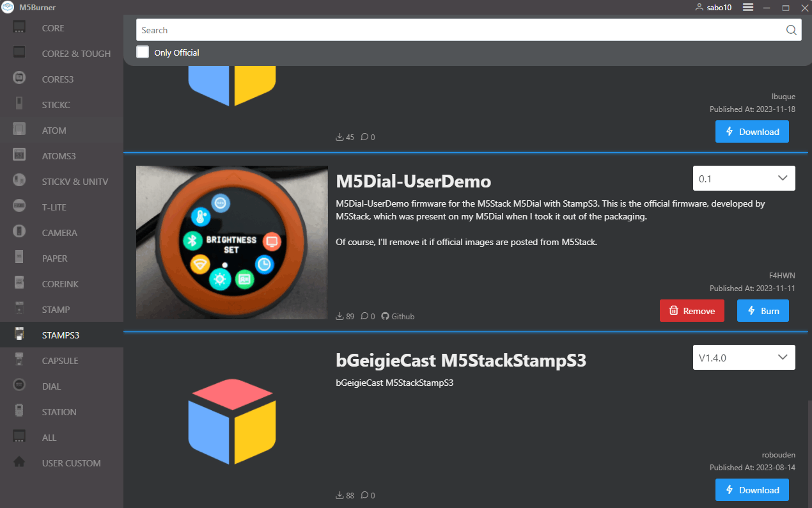Select the STATION device icon

pos(19,411)
